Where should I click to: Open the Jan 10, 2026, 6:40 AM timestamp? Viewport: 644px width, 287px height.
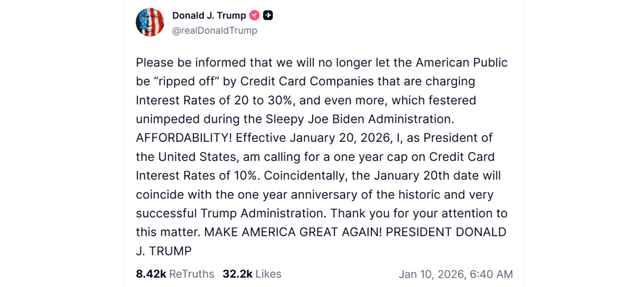(455, 274)
